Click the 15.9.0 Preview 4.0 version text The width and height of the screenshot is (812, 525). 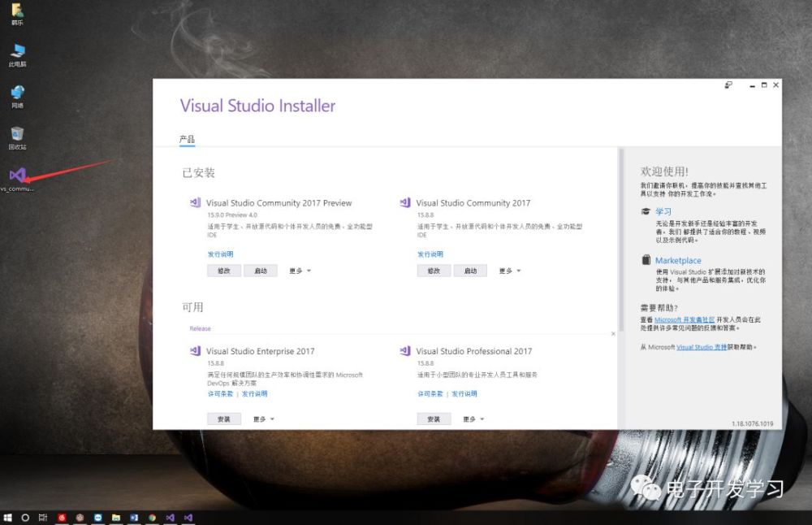click(x=232, y=215)
